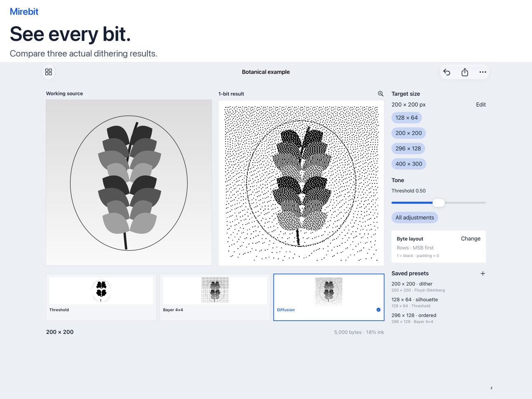Open the more options ellipsis menu
This screenshot has width=532, height=399.
click(x=483, y=72)
